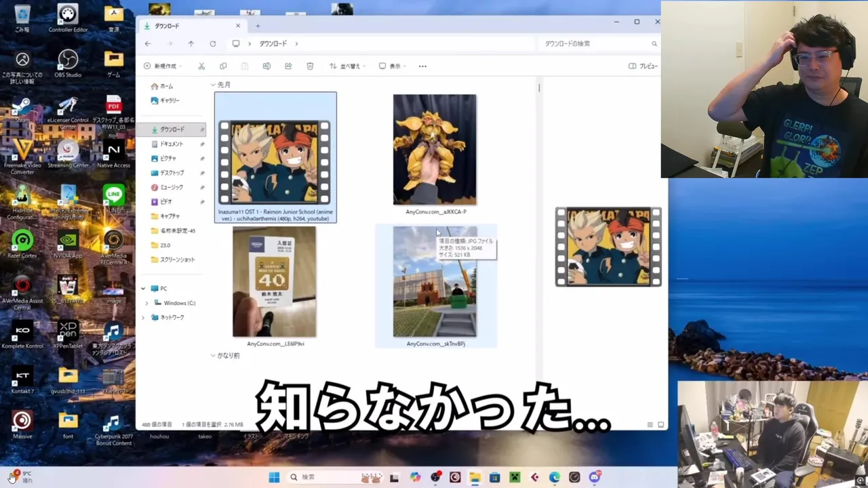The image size is (868, 488).
Task: Open the キャプチャ folder in sidebar
Action: pyautogui.click(x=165, y=216)
